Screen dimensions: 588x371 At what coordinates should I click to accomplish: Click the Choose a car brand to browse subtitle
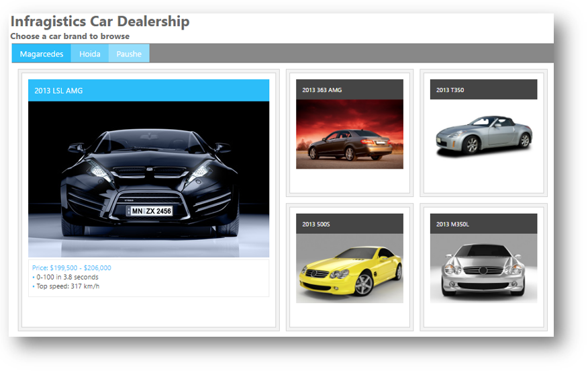[x=70, y=36]
